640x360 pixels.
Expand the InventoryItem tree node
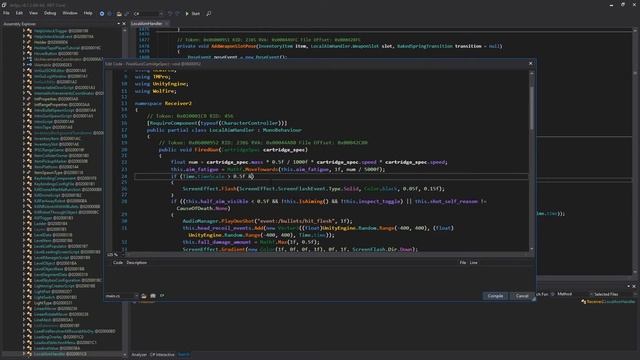pyautogui.click(x=24, y=138)
